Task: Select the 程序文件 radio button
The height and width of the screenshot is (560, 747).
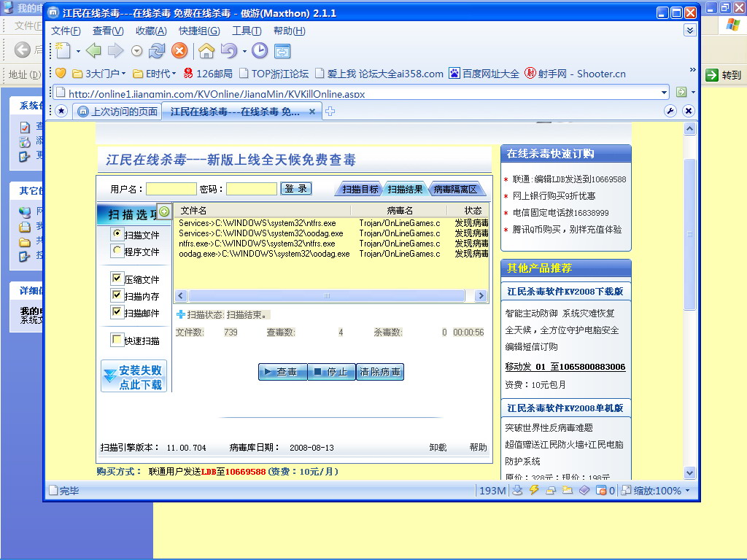Action: pos(117,250)
